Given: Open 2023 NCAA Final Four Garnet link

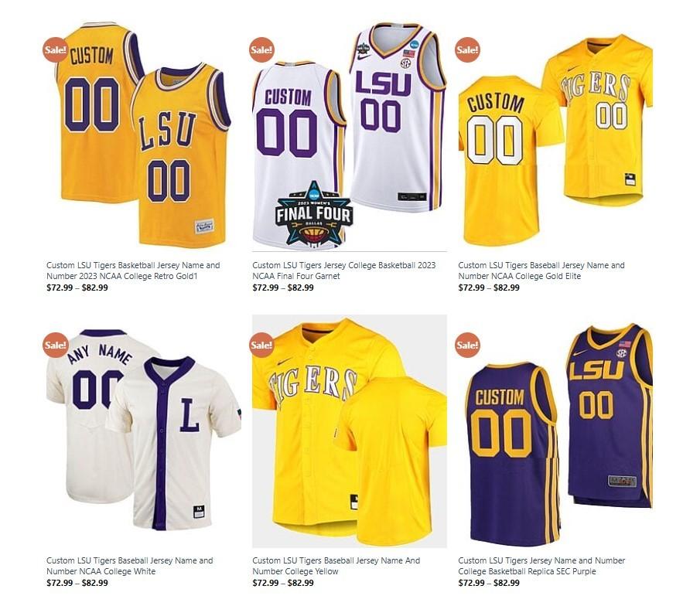Looking at the screenshot, I should [x=343, y=271].
